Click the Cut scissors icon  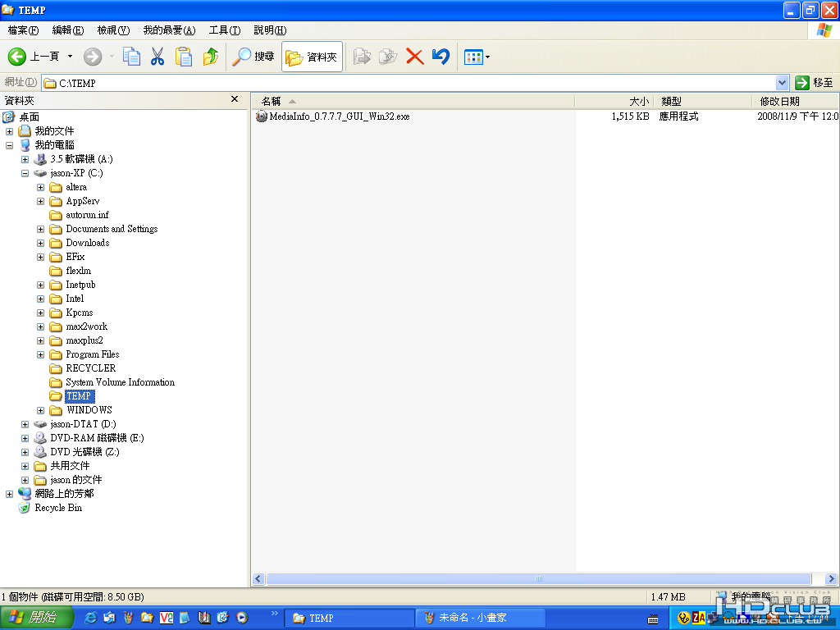(x=157, y=57)
